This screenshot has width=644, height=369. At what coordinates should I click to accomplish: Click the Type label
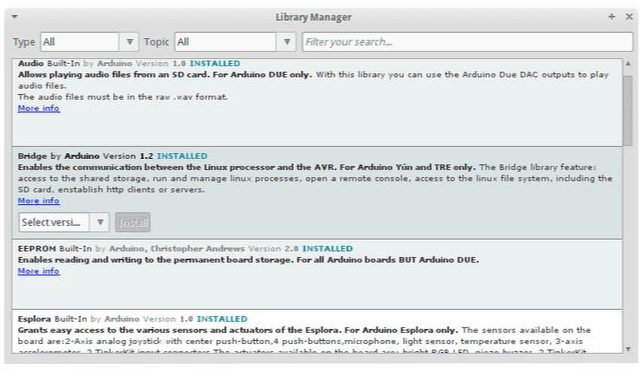tap(24, 42)
